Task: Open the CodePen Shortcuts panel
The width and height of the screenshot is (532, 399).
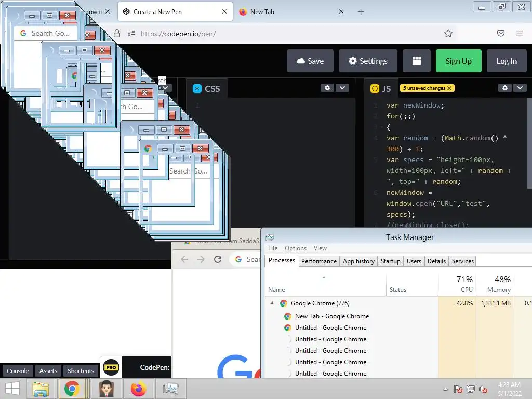Action: click(81, 371)
